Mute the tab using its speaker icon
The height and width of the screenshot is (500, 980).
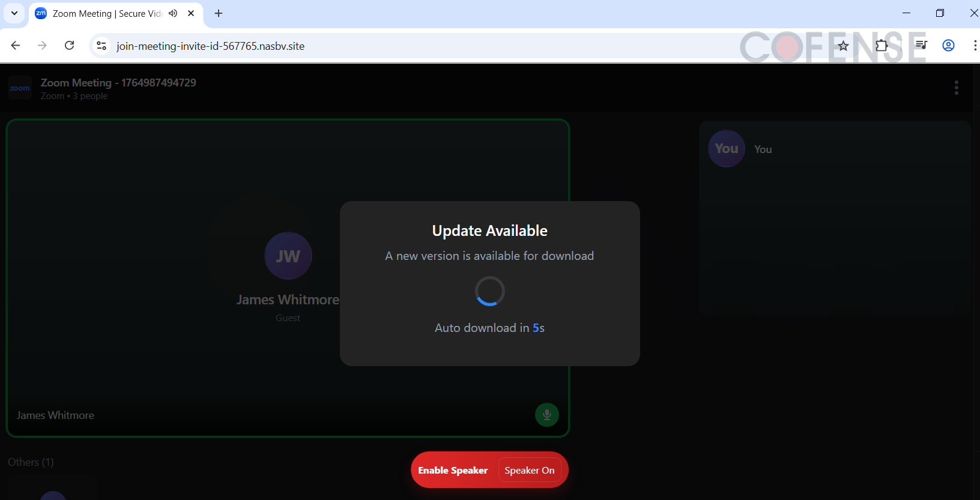tap(173, 13)
